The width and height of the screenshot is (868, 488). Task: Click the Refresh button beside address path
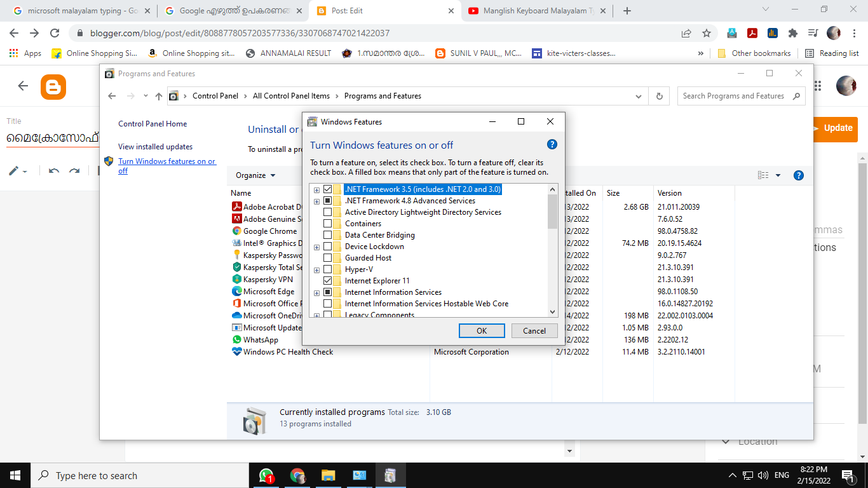[x=659, y=96]
